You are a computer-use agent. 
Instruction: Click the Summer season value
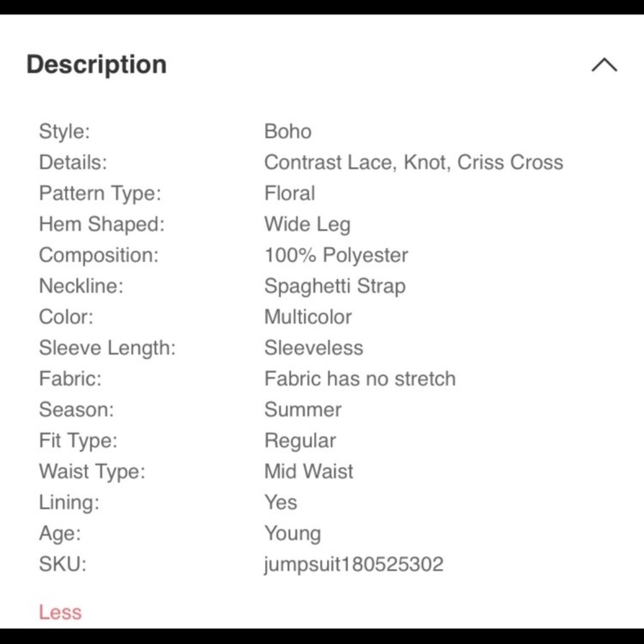tap(303, 410)
